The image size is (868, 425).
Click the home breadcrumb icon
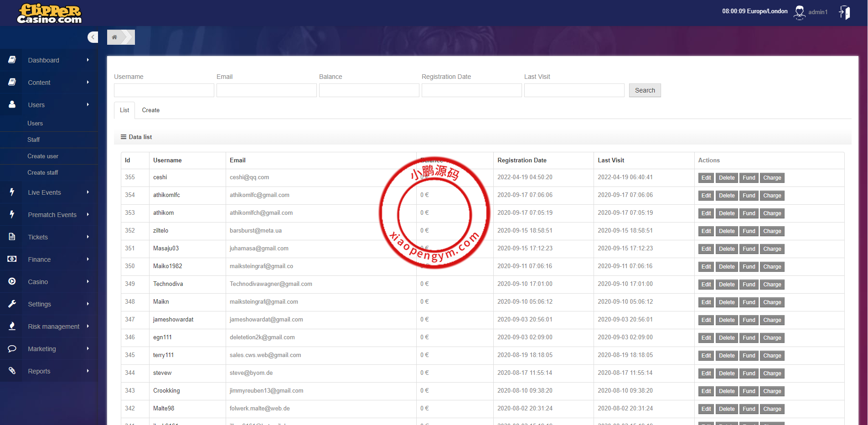pyautogui.click(x=115, y=37)
